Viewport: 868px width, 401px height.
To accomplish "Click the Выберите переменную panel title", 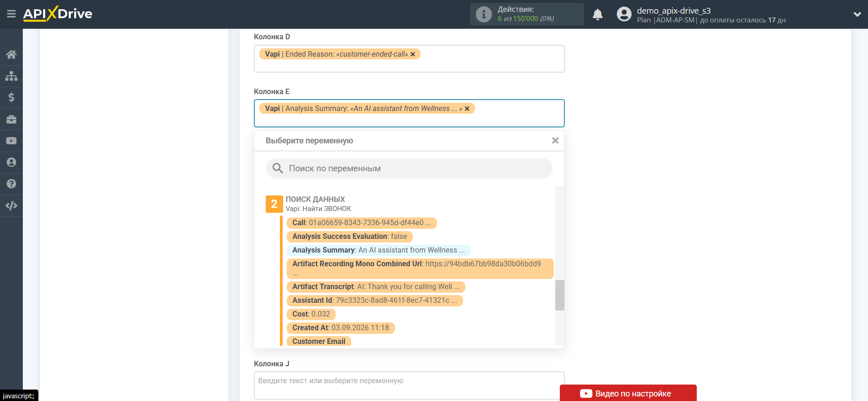I will click(x=310, y=141).
